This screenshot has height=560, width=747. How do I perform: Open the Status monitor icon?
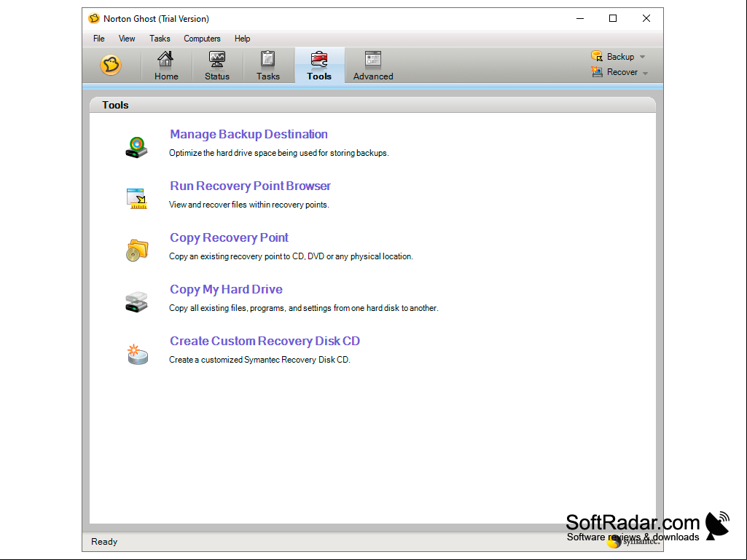217,59
